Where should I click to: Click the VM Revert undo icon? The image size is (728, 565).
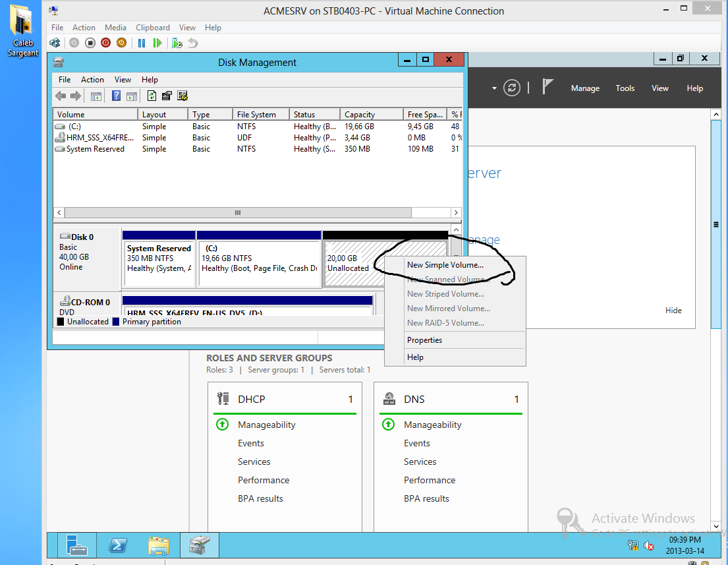192,44
